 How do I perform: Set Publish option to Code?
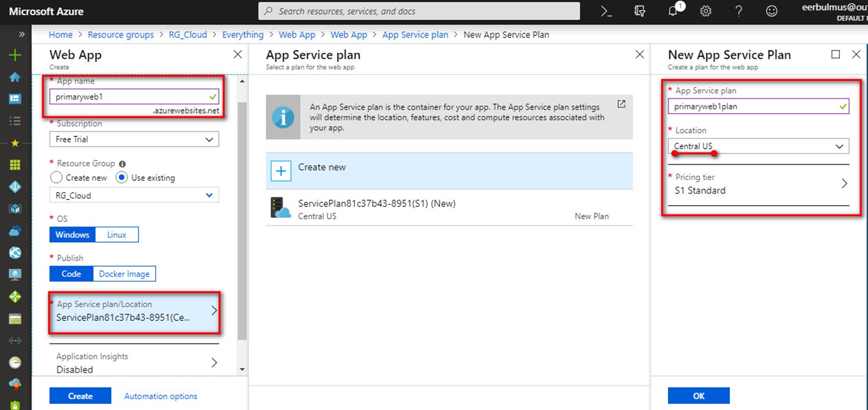click(71, 274)
